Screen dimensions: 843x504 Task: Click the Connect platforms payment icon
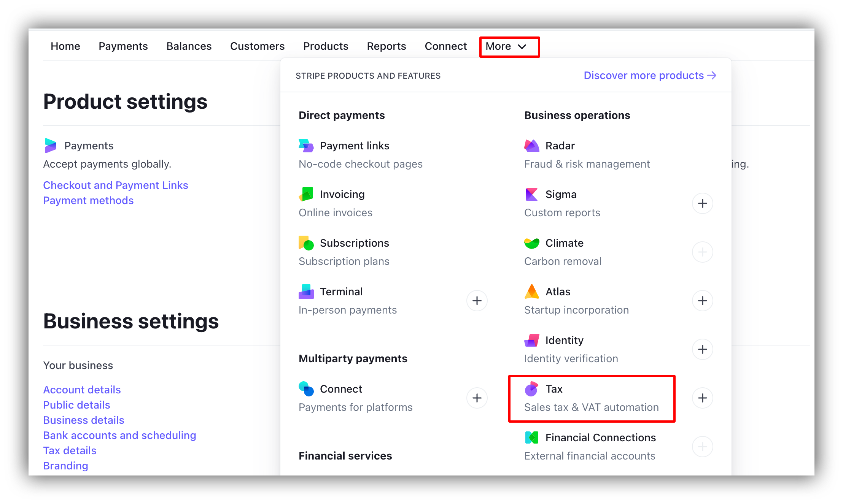(305, 389)
